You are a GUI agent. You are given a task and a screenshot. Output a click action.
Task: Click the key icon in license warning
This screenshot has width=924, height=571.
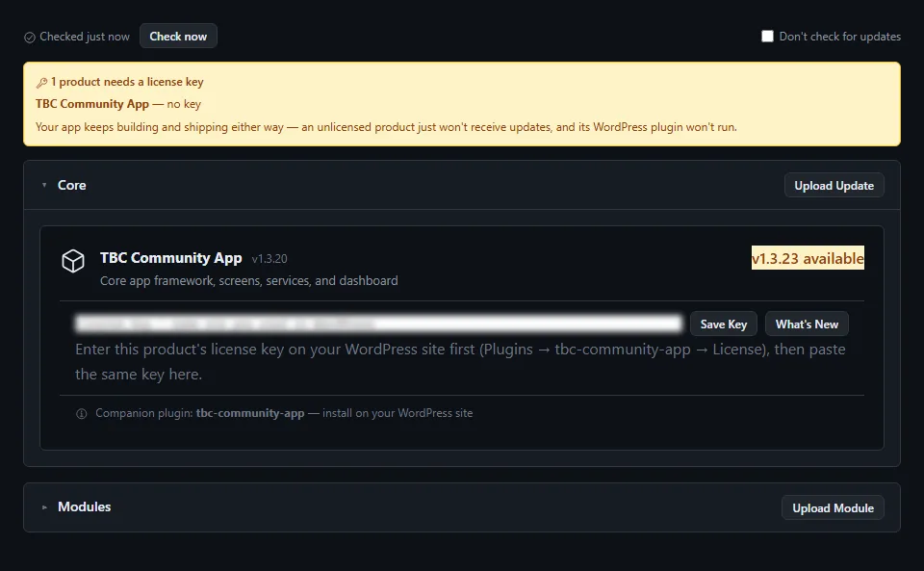point(41,83)
